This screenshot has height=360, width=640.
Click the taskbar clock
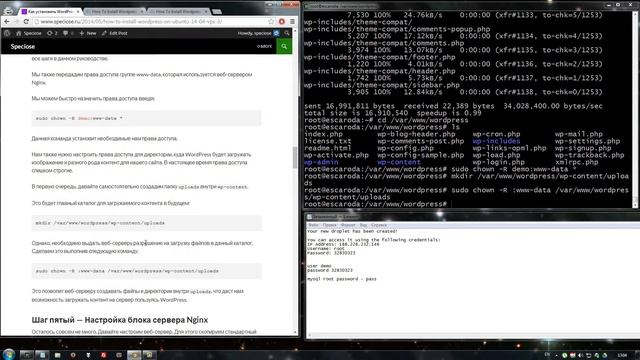click(622, 356)
